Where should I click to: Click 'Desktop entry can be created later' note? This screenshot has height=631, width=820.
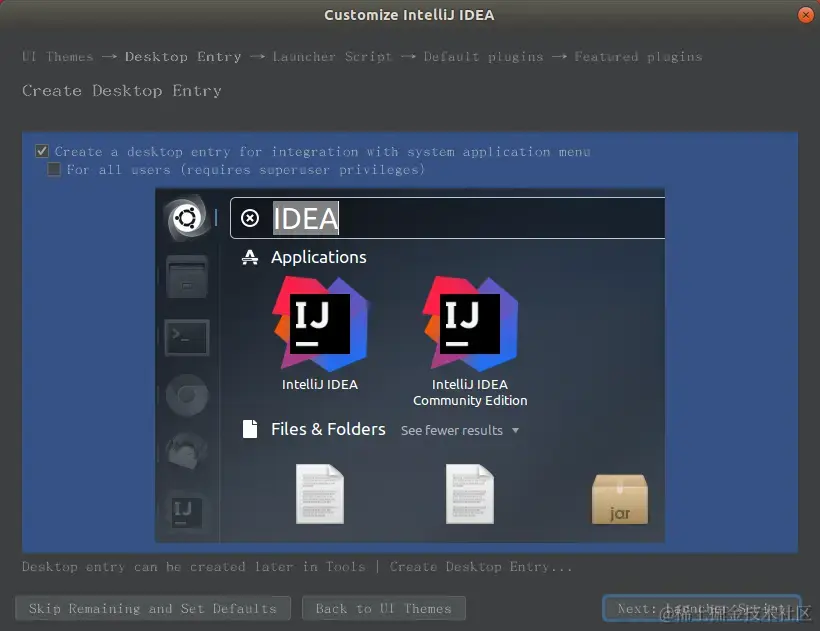point(297,567)
